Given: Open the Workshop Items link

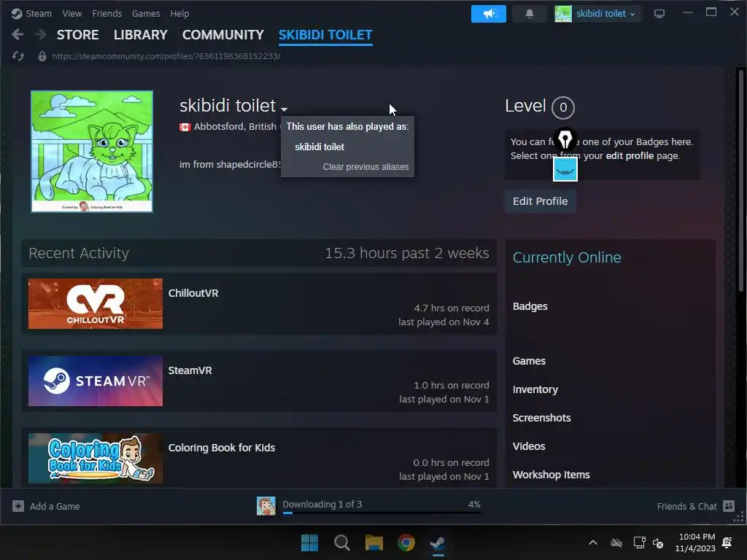Looking at the screenshot, I should coord(551,475).
